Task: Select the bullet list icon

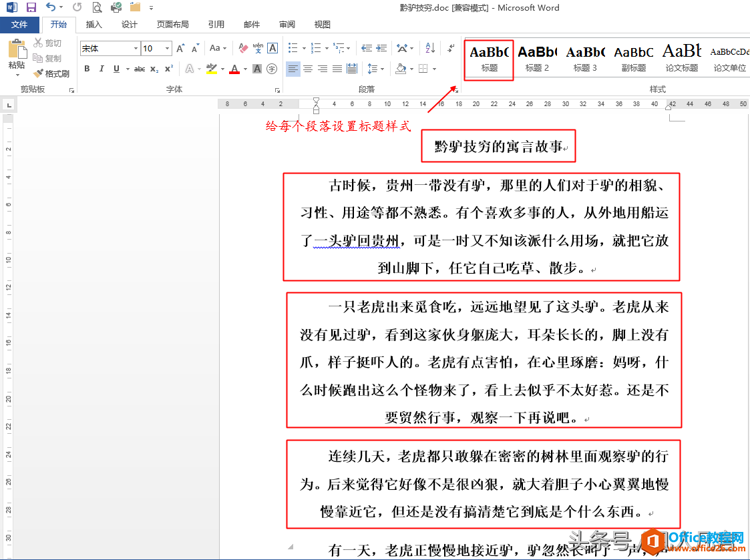Action: click(x=293, y=48)
